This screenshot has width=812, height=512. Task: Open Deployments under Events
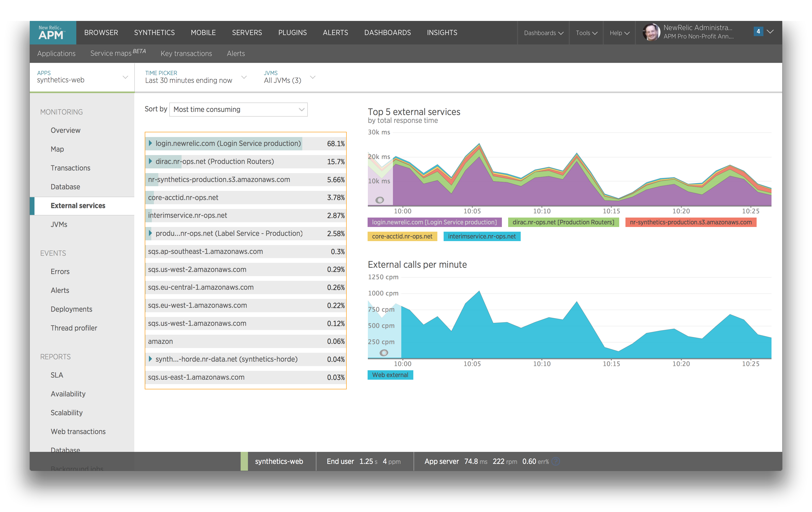tap(72, 309)
